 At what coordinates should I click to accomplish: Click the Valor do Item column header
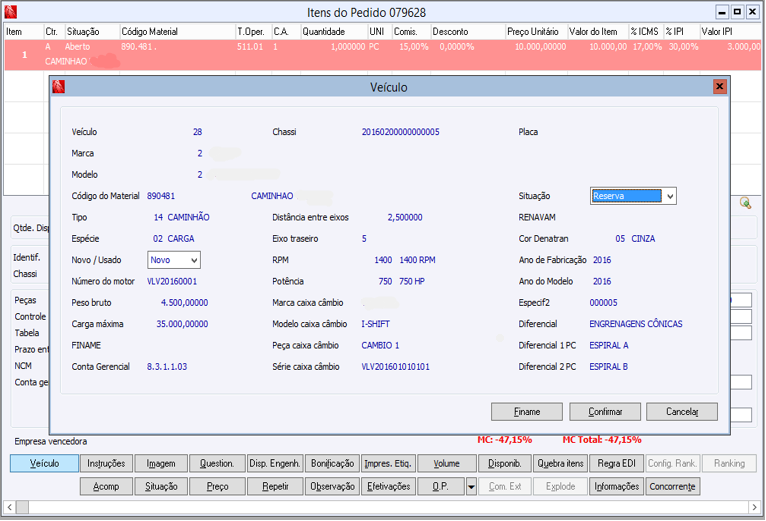pos(597,32)
